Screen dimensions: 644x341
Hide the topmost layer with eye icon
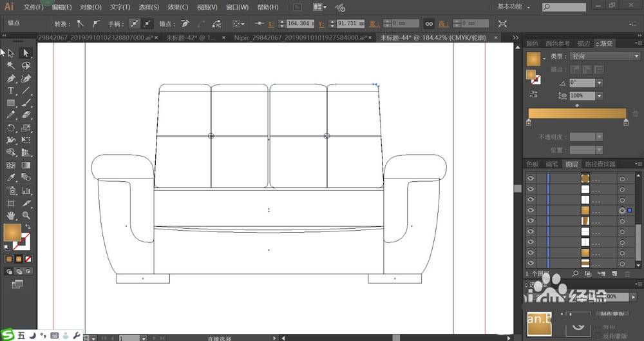tap(531, 178)
